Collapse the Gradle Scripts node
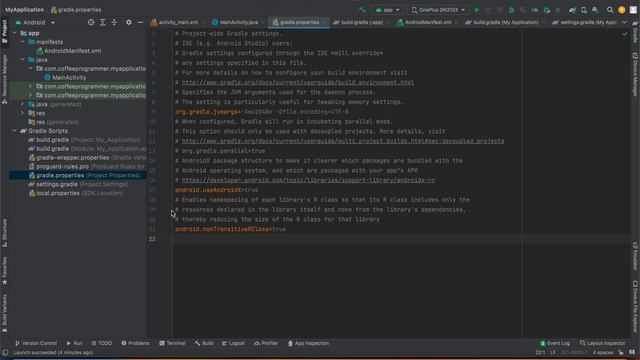Image resolution: width=640 pixels, height=360 pixels. [15, 131]
